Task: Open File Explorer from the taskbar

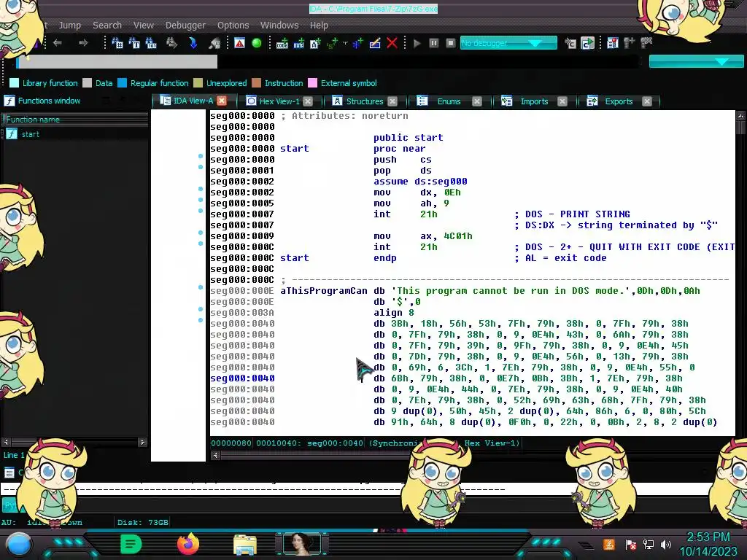Action: (x=245, y=545)
